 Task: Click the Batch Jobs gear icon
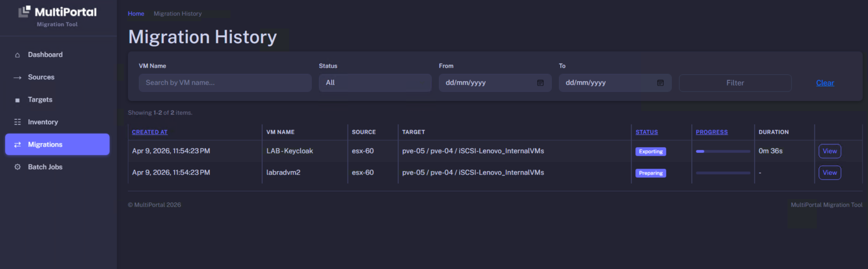click(18, 167)
